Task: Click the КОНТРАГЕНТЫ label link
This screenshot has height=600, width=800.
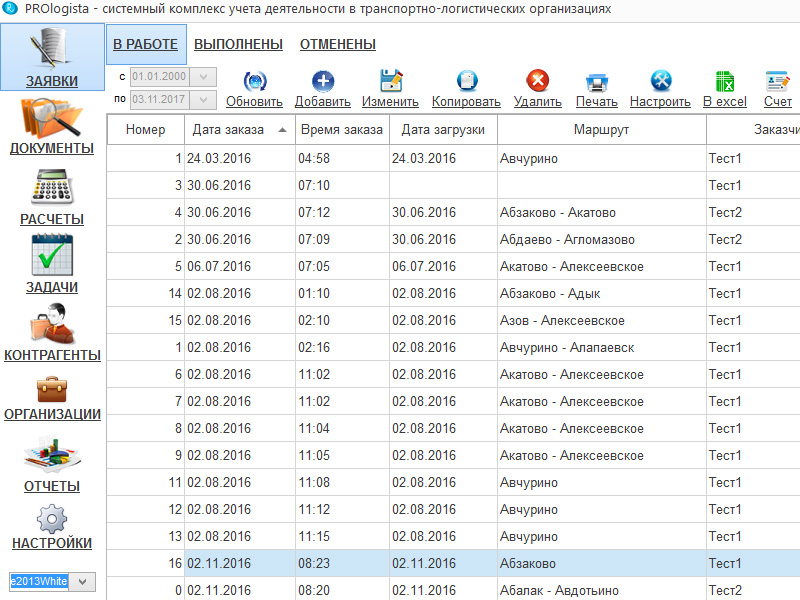Action: [52, 355]
